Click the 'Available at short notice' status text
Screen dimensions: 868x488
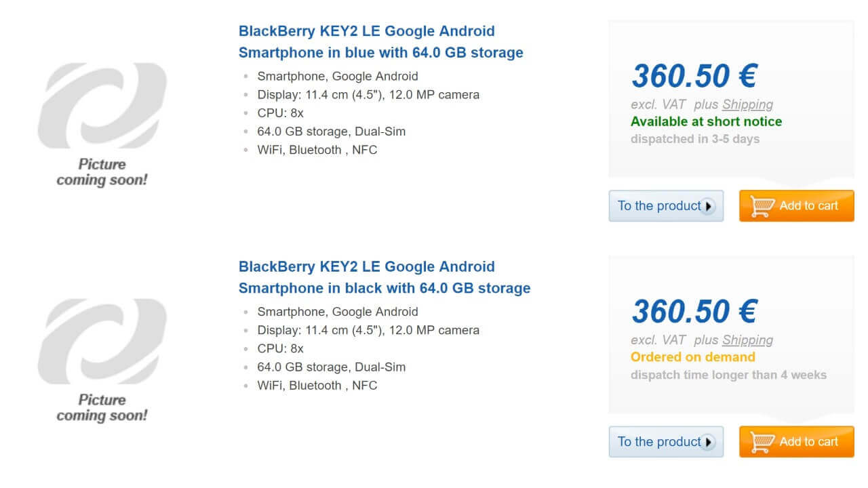point(706,122)
